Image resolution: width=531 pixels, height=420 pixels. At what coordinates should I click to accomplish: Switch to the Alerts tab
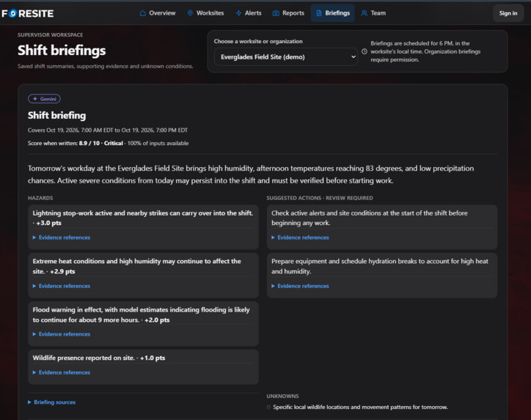point(249,13)
